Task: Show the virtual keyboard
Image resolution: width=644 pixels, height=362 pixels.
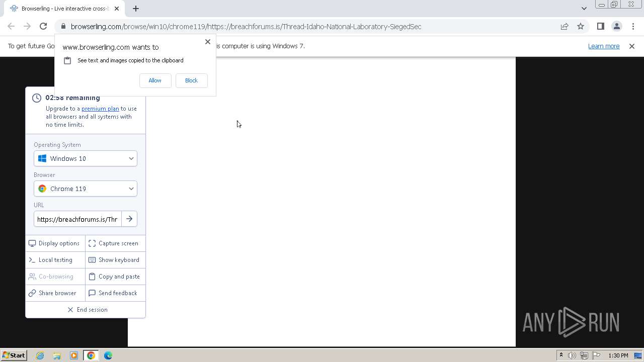Action: (x=115, y=260)
